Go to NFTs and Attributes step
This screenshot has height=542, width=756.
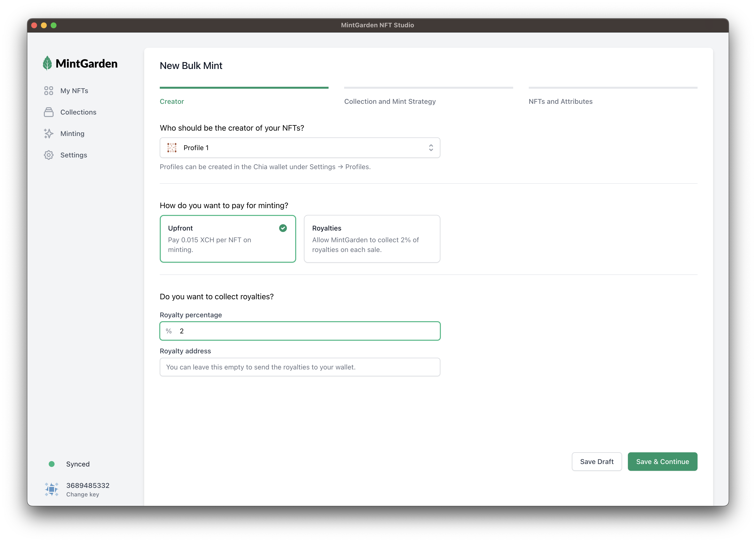[x=560, y=101]
